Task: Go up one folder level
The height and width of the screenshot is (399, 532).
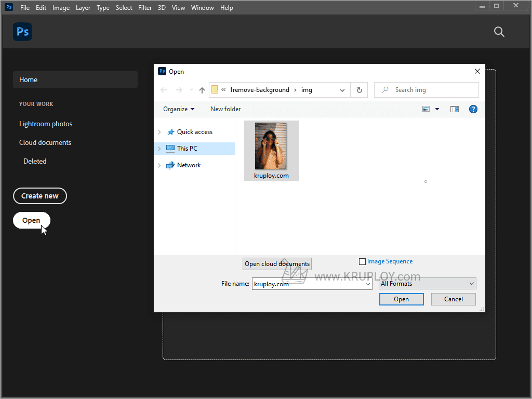Action: click(202, 90)
